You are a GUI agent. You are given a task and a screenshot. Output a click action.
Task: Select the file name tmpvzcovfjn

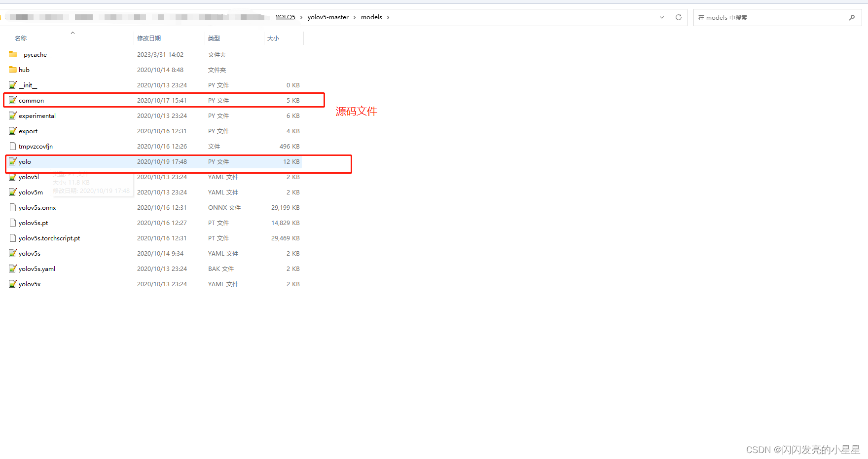point(36,147)
